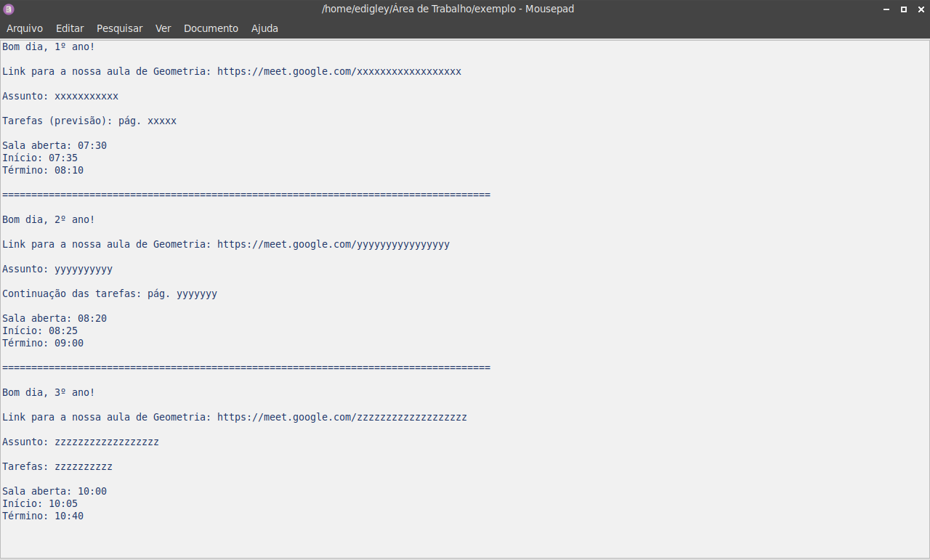
Task: Open the Ajuda menu
Action: [264, 28]
